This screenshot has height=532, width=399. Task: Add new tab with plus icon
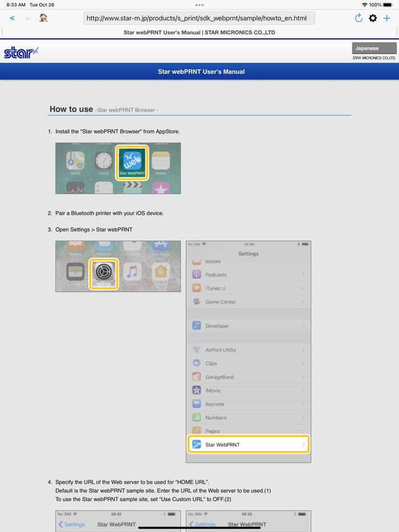(387, 18)
